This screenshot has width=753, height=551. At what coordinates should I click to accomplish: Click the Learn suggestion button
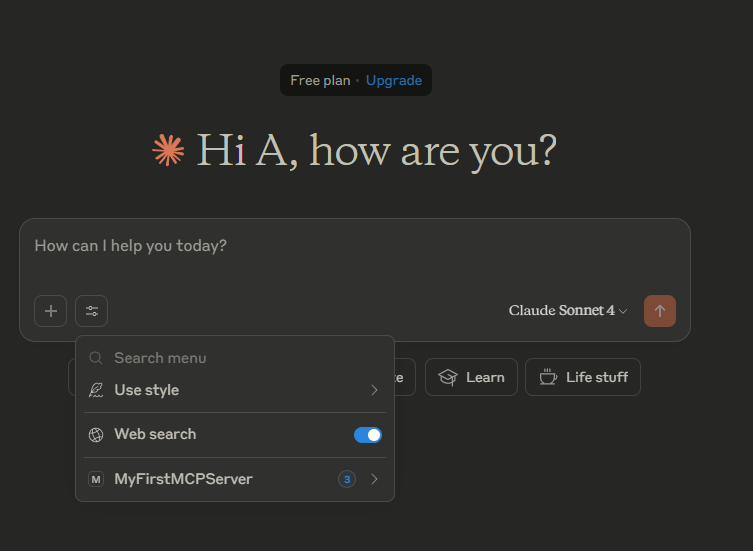pos(471,377)
